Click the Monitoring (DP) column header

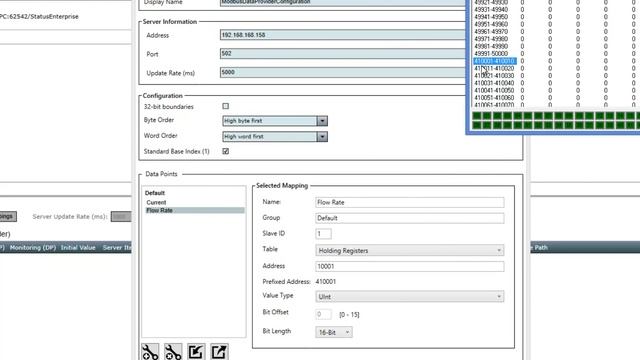(33, 247)
